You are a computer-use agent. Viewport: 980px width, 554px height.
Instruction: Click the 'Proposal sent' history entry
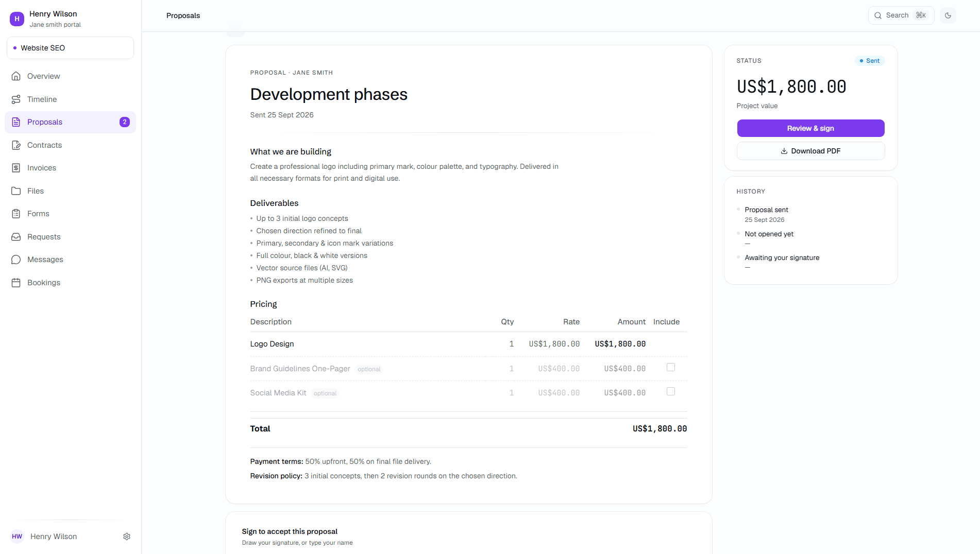tap(766, 210)
